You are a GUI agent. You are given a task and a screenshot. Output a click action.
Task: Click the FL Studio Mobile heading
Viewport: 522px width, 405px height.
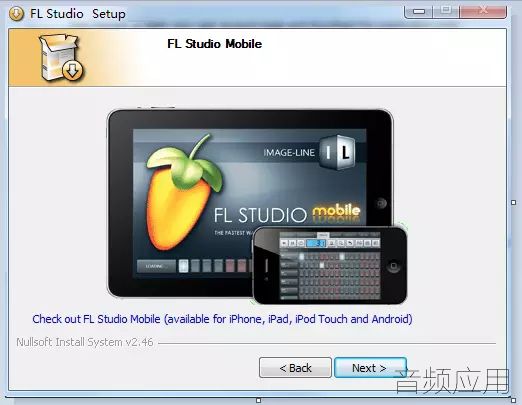point(215,44)
